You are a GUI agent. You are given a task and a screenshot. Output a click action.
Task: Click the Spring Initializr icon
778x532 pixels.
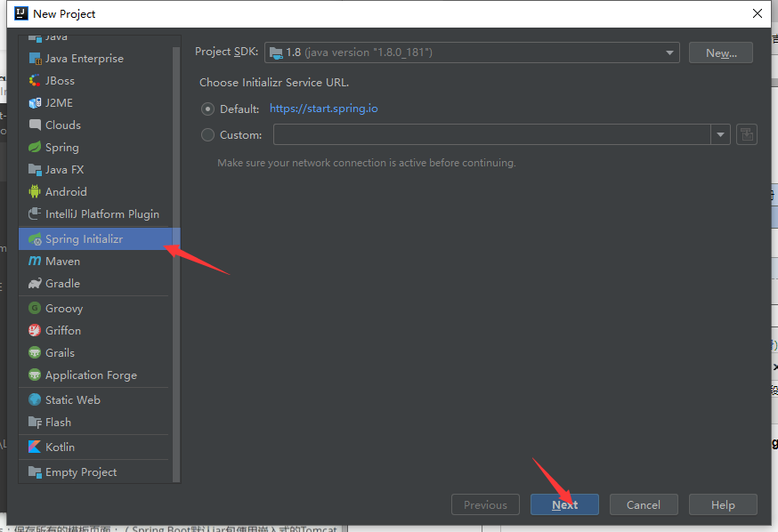pos(35,239)
